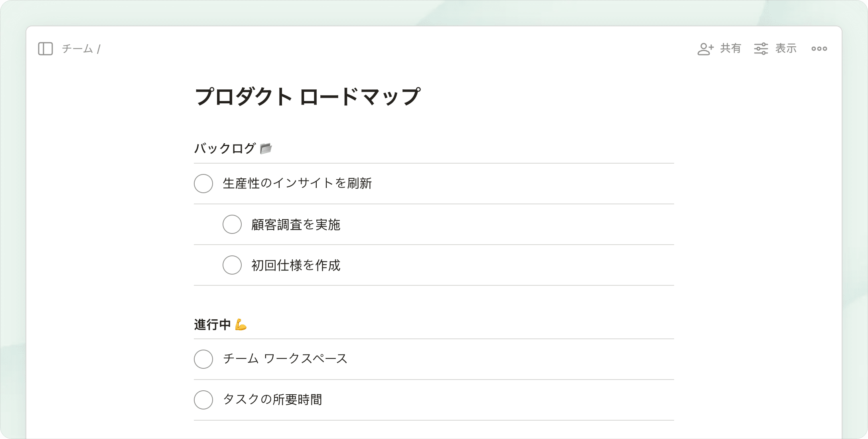Tick the チーム ワークスペース task circle

point(203,359)
